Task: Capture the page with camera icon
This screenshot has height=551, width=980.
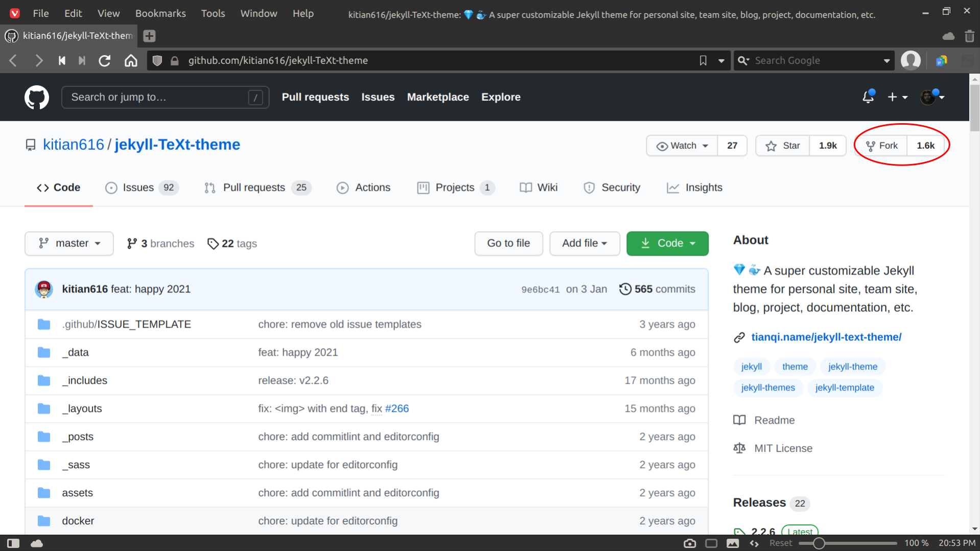Action: 690,543
